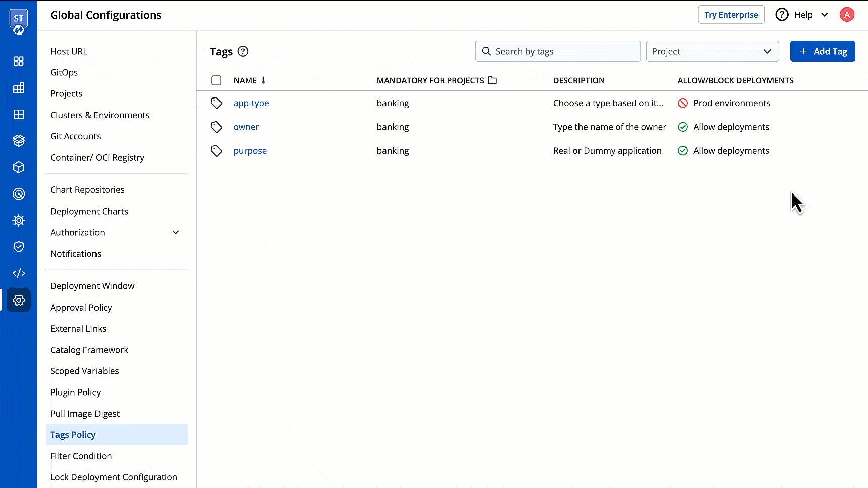Click the cube icon in left sidebar
This screenshot has width=868, height=488.
(19, 167)
